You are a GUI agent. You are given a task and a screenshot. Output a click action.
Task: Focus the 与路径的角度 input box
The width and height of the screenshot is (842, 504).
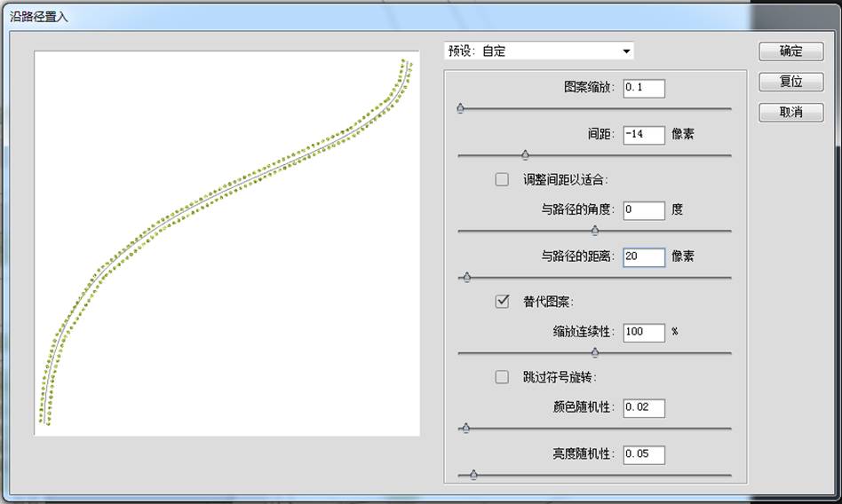click(x=644, y=210)
